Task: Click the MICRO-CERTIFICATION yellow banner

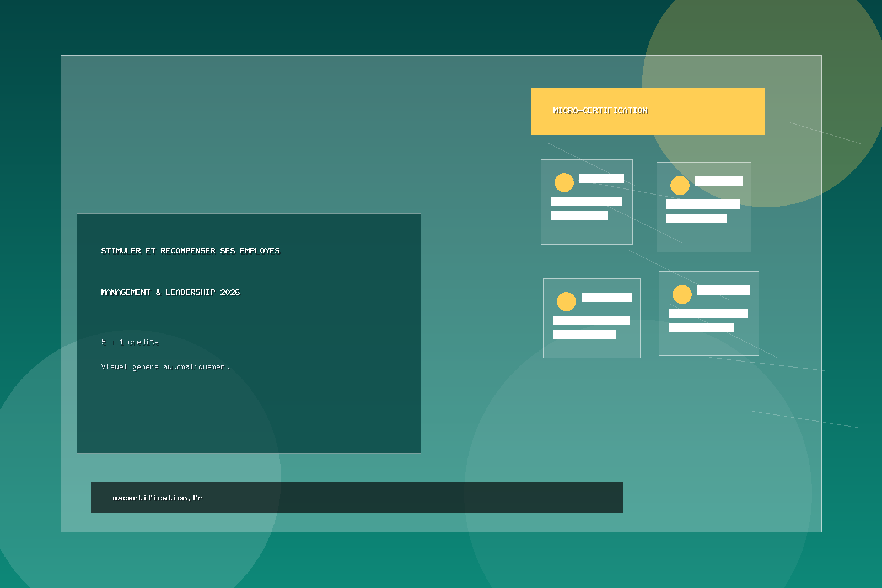Action: 647,111
